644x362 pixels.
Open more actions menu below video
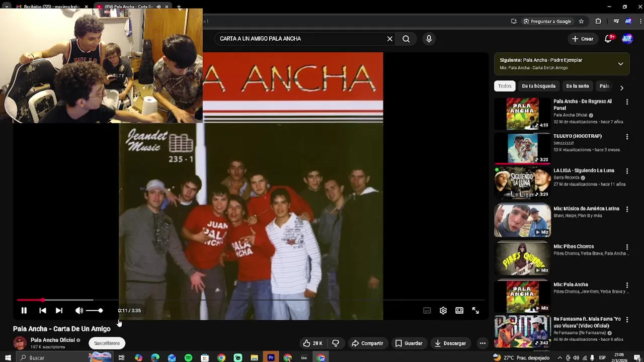(482, 343)
